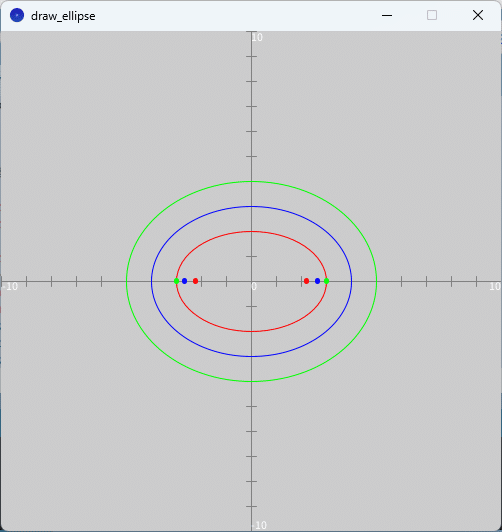Click the -10 label on x-axis left end
The height and width of the screenshot is (532, 502).
tap(10, 287)
